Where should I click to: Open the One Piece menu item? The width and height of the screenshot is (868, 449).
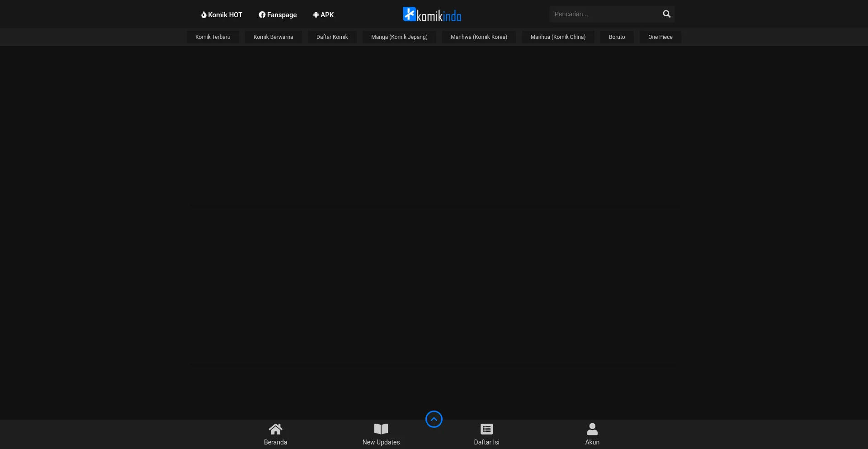pos(660,37)
